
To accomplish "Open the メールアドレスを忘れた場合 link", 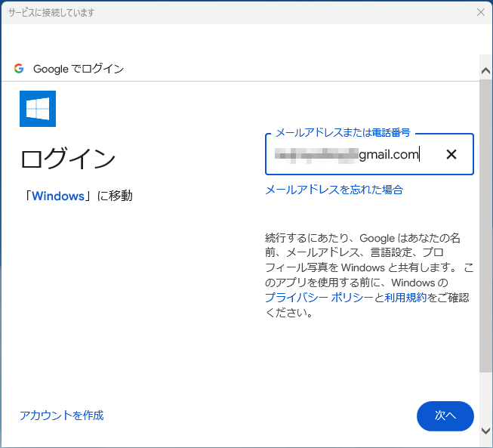I will tap(334, 190).
